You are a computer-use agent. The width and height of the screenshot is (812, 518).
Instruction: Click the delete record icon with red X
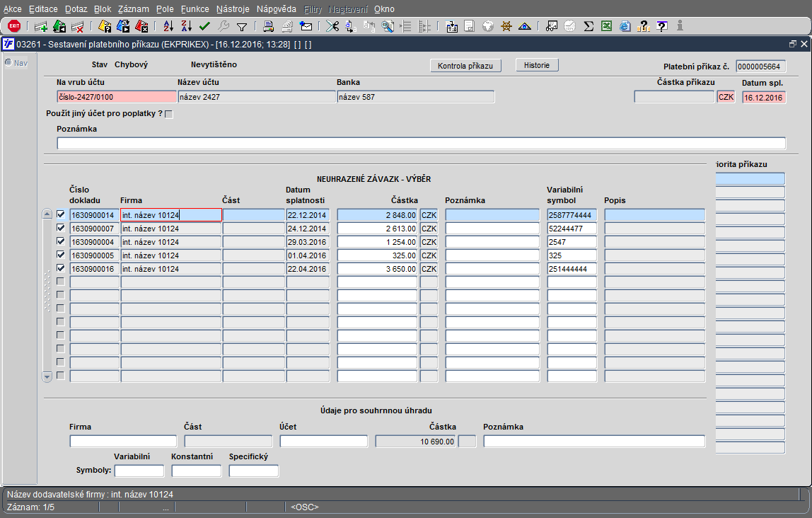pyautogui.click(x=78, y=27)
